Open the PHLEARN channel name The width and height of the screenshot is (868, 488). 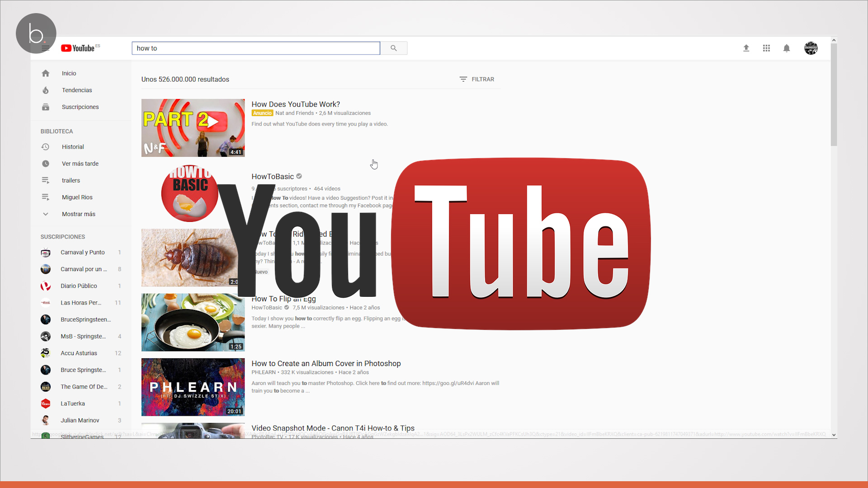264,372
